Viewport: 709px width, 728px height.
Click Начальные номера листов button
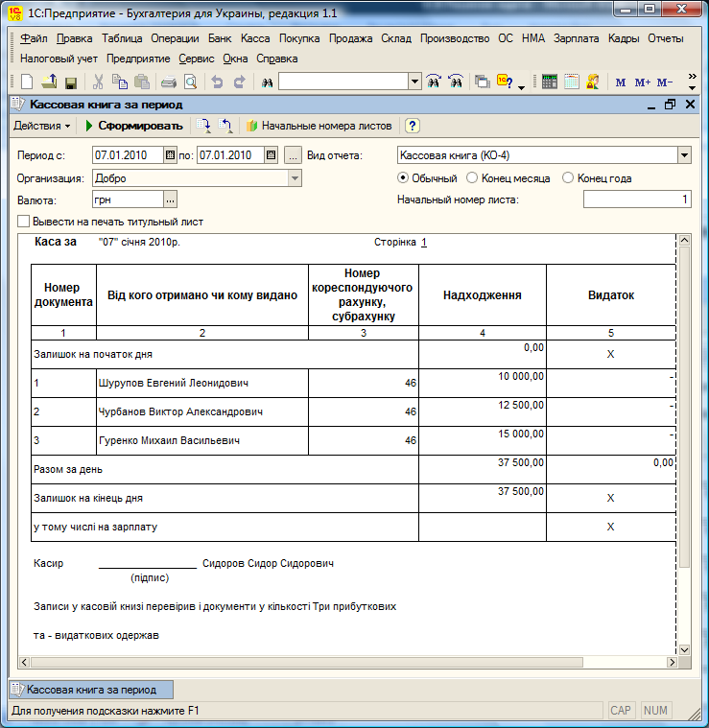tap(319, 126)
